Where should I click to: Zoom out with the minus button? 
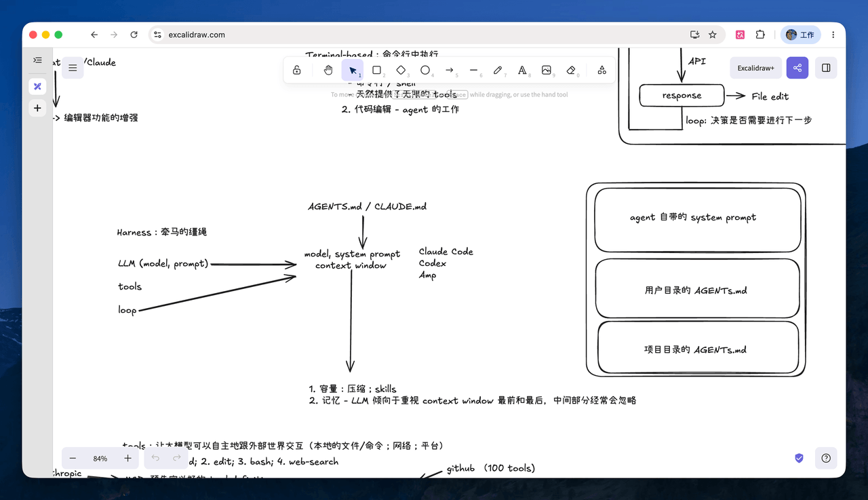click(x=73, y=459)
